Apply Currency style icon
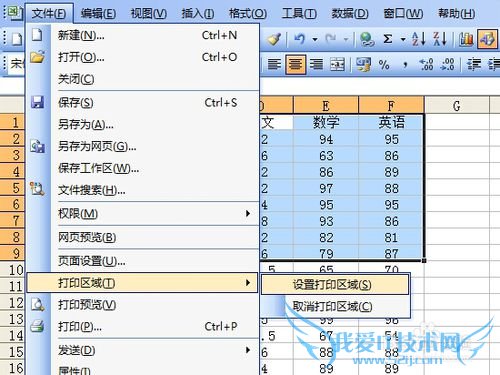This screenshot has height=375, width=500. [x=363, y=64]
